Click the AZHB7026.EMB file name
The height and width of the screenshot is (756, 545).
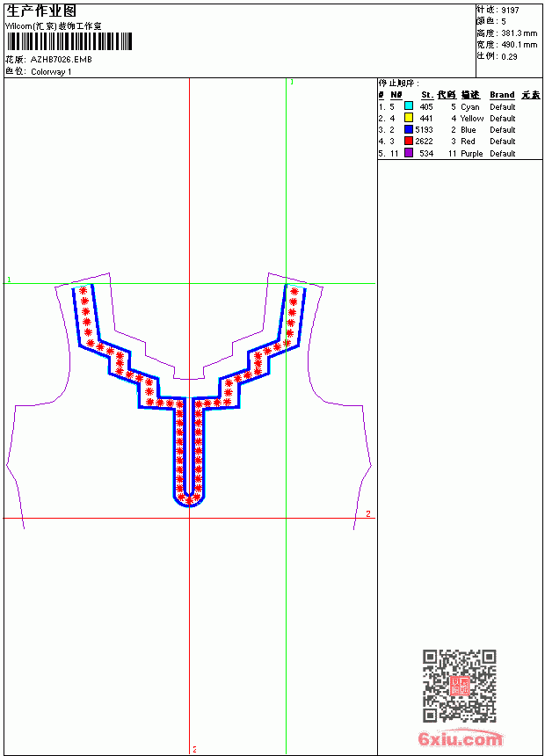(62, 60)
